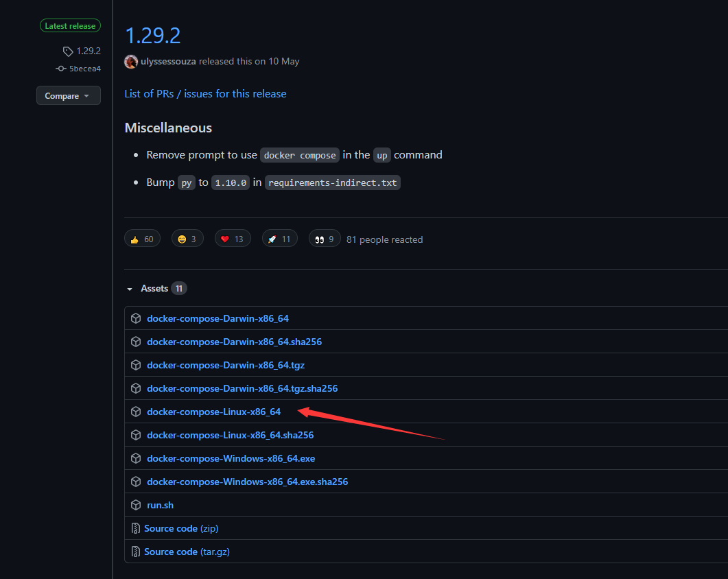The height and width of the screenshot is (579, 728).
Task: Click package icon for docker-compose-Darwin-x86_64
Action: point(136,318)
